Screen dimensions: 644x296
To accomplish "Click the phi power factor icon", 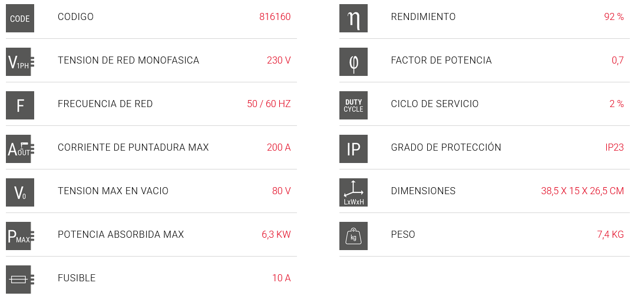I will pos(354,61).
